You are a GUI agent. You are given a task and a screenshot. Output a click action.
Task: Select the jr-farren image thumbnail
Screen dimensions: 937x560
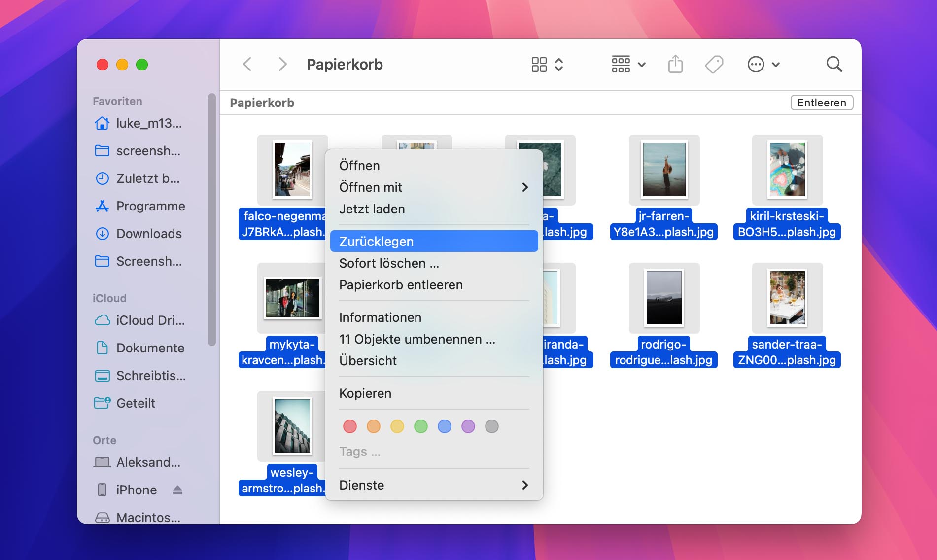[664, 170]
